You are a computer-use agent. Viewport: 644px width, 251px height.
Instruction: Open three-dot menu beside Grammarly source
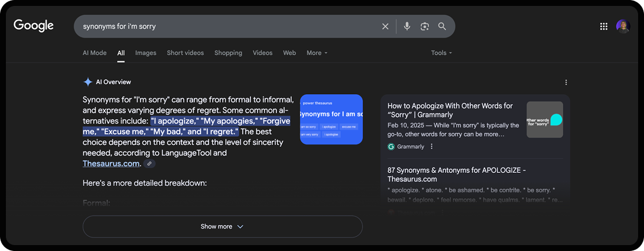click(431, 146)
